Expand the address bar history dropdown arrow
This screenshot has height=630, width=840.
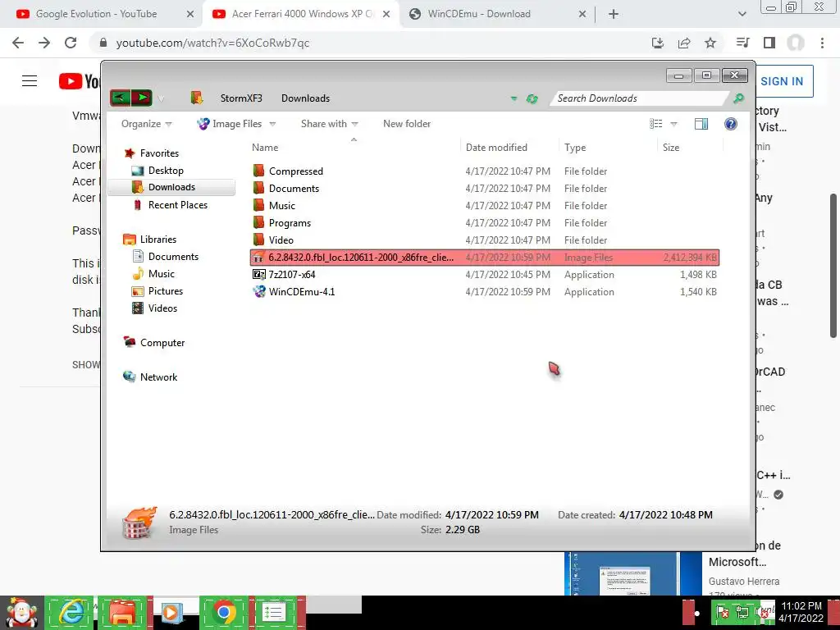[514, 98]
